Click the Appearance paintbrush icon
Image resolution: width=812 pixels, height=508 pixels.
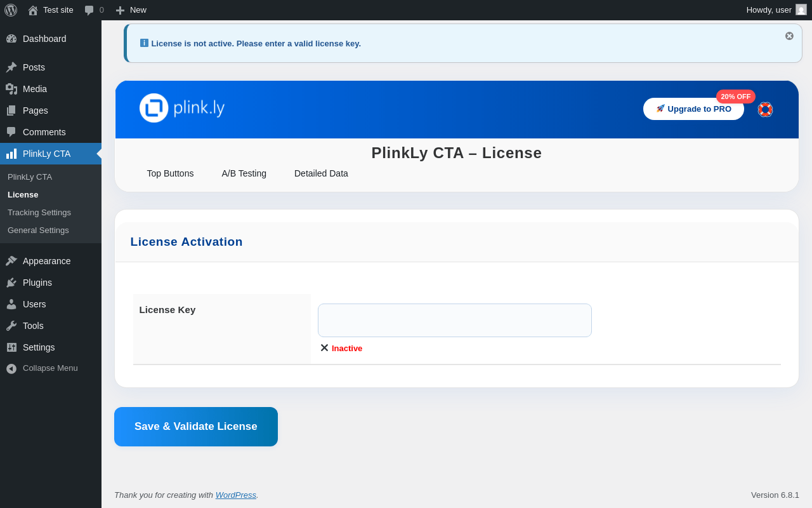pyautogui.click(x=11, y=261)
